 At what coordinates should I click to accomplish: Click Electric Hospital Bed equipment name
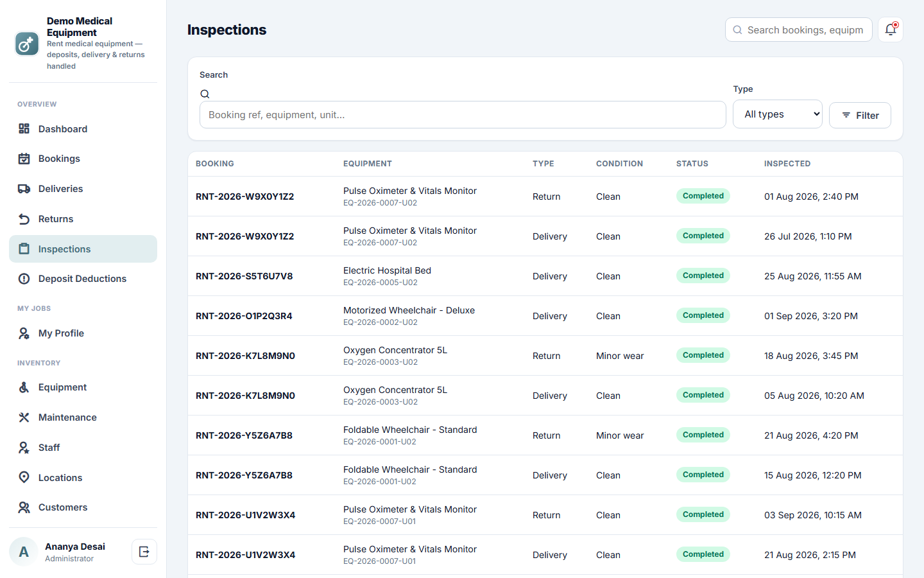(x=387, y=270)
